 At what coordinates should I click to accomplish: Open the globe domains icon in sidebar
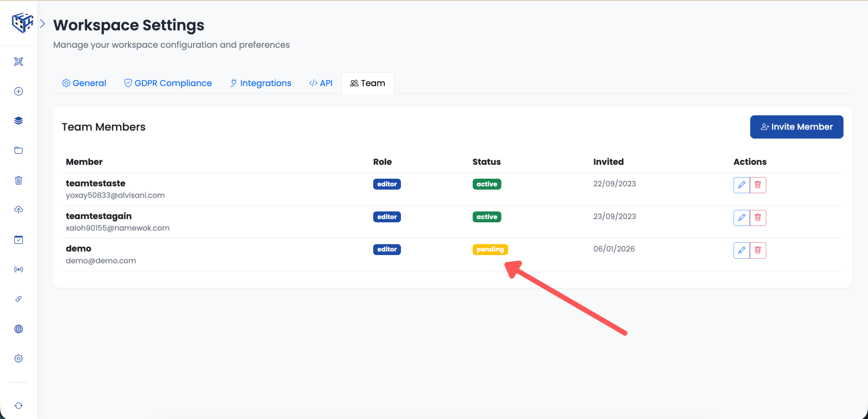(x=19, y=329)
